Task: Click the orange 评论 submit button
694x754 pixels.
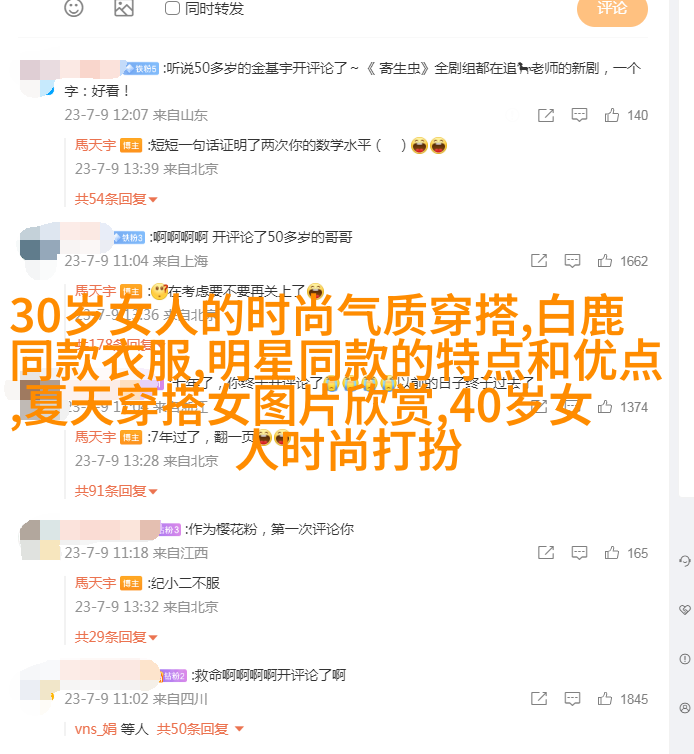Action: (612, 10)
